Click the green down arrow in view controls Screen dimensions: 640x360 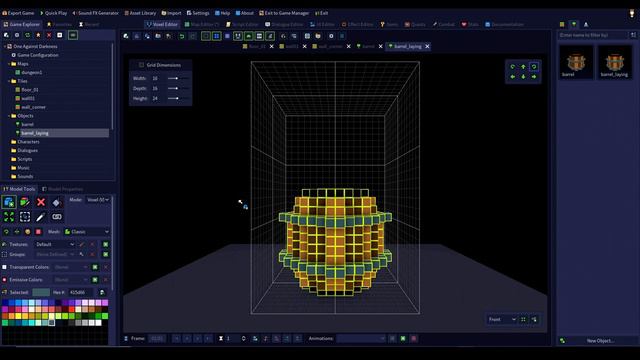pos(523,77)
